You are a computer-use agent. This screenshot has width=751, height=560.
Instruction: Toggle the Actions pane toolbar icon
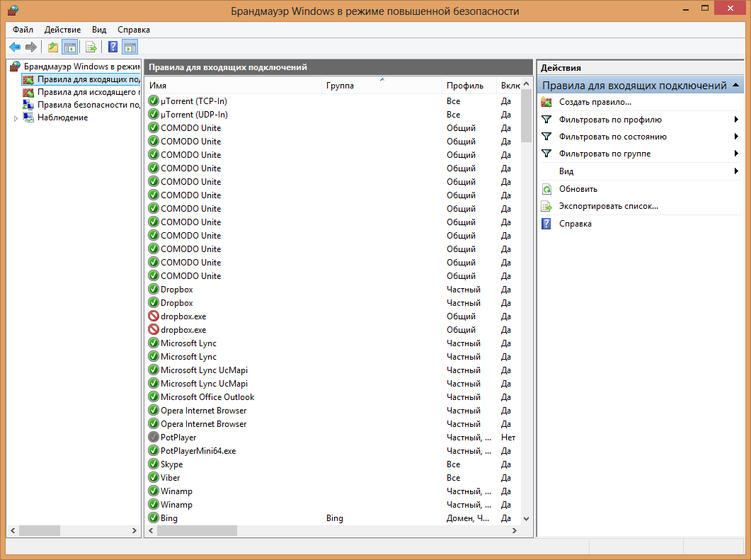pos(130,47)
